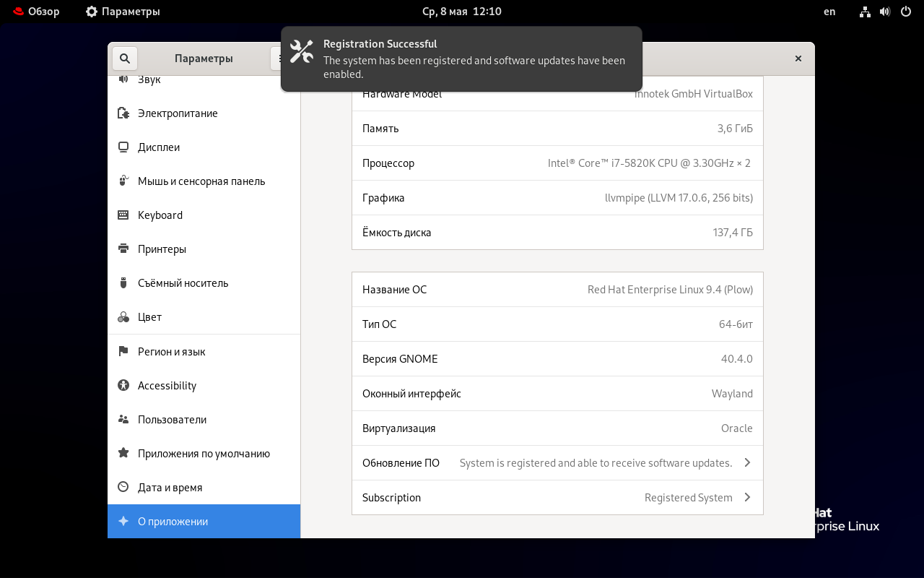Open the Power settings via its battery icon

(x=123, y=113)
